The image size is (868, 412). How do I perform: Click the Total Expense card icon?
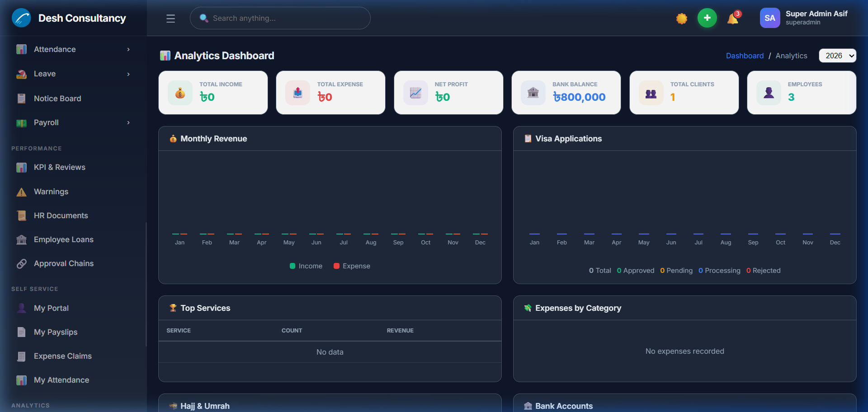click(x=297, y=93)
